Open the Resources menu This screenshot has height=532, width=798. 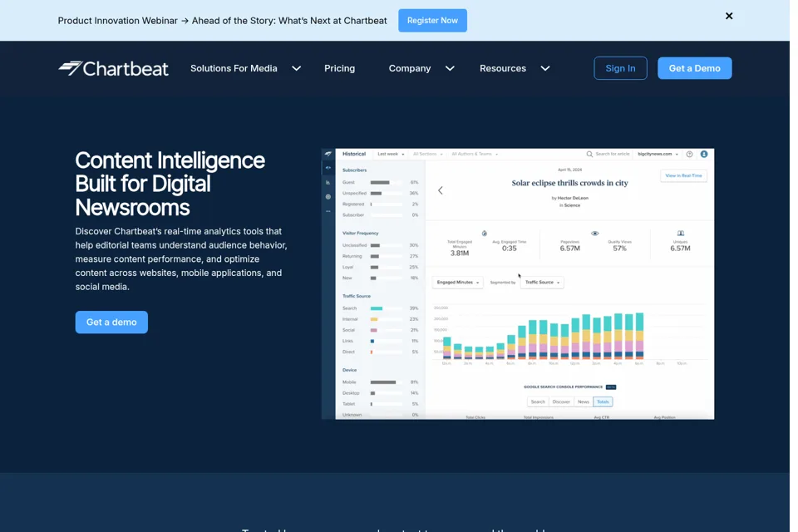[503, 68]
